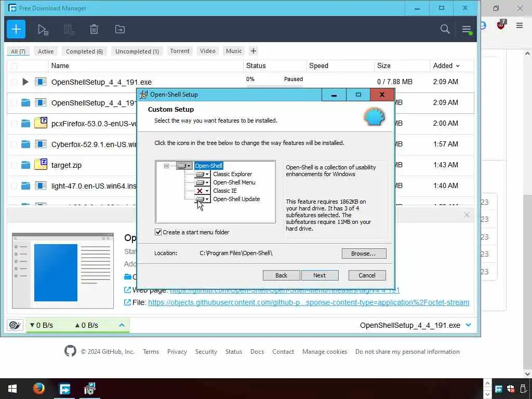Select the Completed (6) filter tab

pyautogui.click(x=84, y=51)
